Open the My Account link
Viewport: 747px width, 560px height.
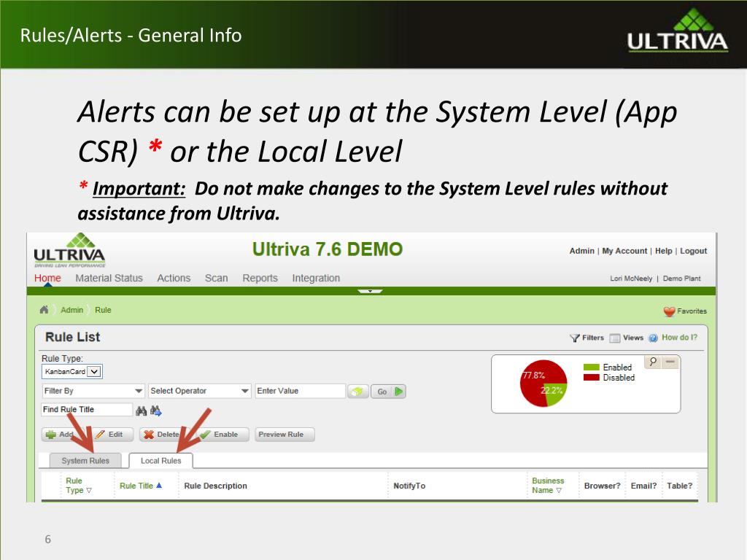click(624, 251)
